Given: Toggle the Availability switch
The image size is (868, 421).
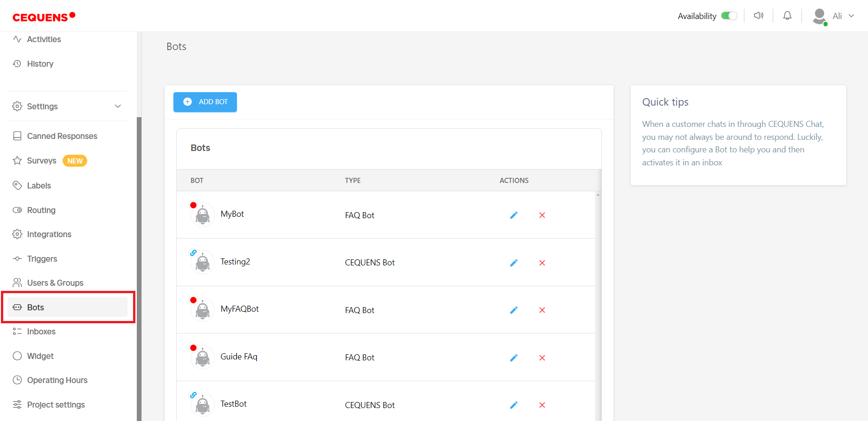Looking at the screenshot, I should [729, 16].
